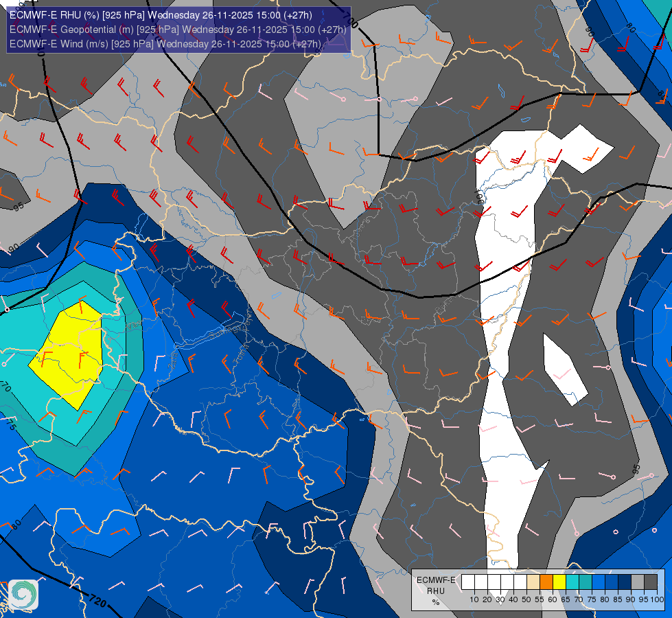Pick the orange 55-60 legend swatch
Screen dimensions: 672x618
[546, 582]
